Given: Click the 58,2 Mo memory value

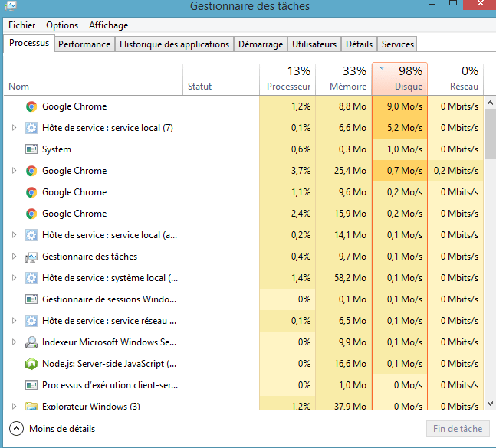Looking at the screenshot, I should (350, 278).
